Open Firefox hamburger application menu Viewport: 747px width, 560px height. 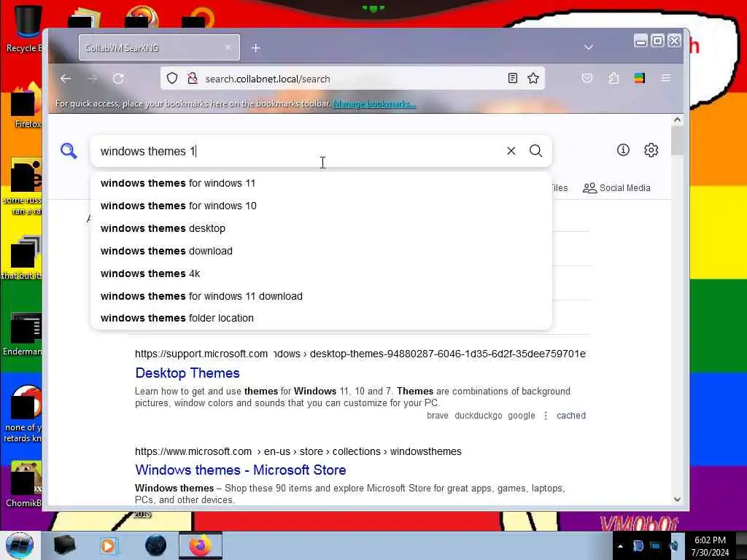[x=666, y=78]
